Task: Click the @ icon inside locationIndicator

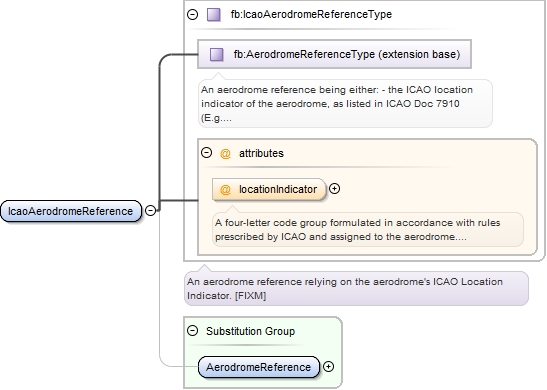Action: pyautogui.click(x=225, y=189)
